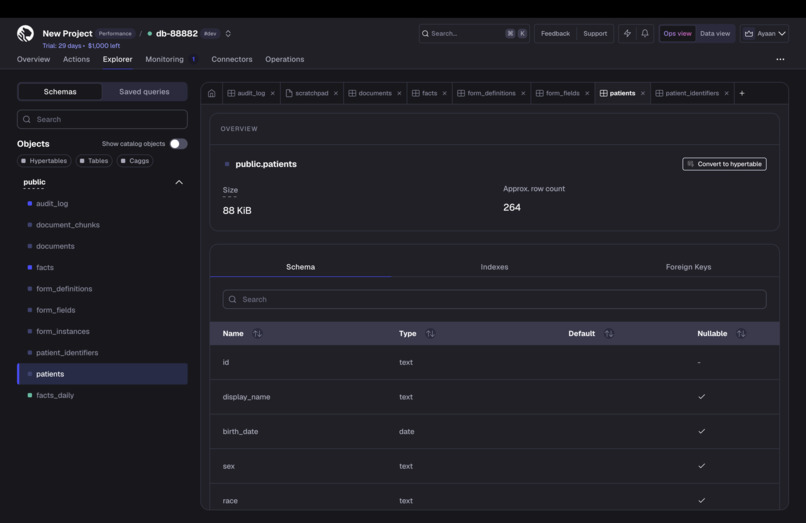Toggle the Hypertables filter chip
This screenshot has width=806, height=523.
click(44, 160)
